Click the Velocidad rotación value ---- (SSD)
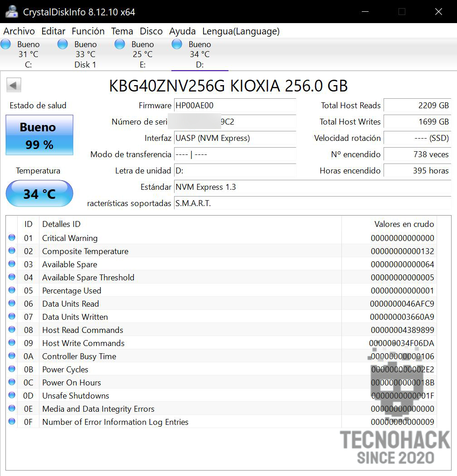457x476 pixels. 418,138
